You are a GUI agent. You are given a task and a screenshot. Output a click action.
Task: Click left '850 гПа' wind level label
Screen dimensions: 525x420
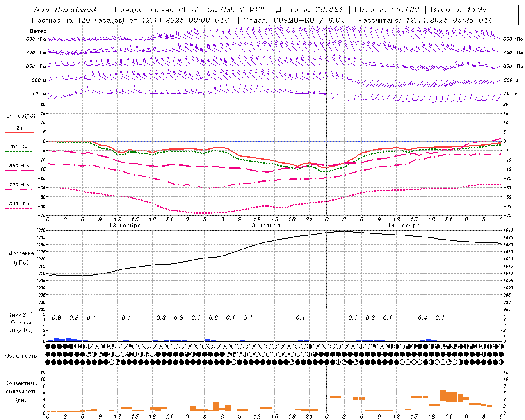[36, 66]
